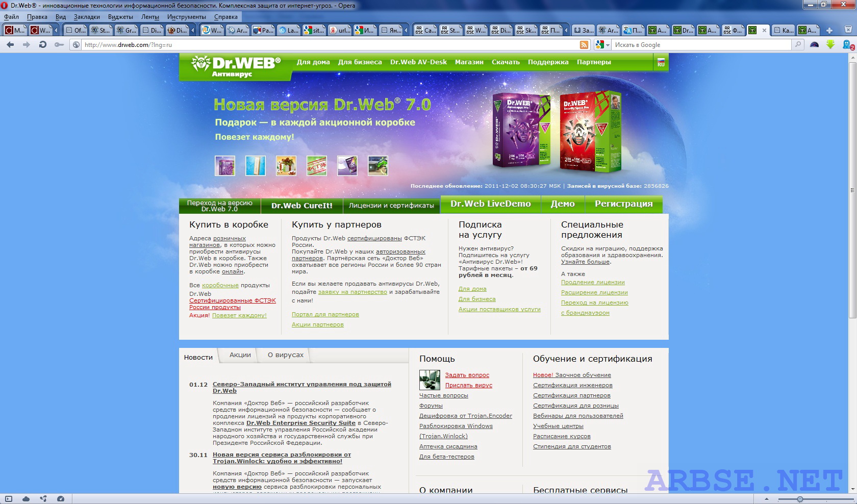This screenshot has height=504, width=857.
Task: Open 'Лицензии и сертификаты' section
Action: [x=391, y=206]
